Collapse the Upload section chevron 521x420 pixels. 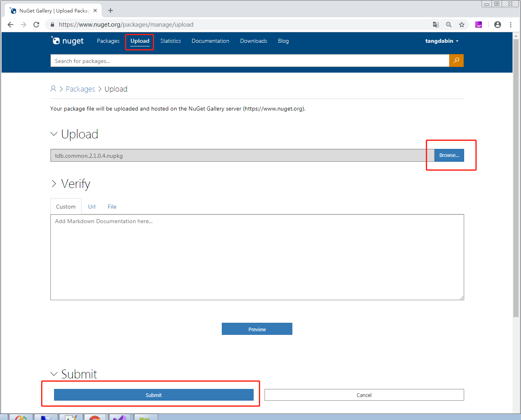tap(54, 134)
